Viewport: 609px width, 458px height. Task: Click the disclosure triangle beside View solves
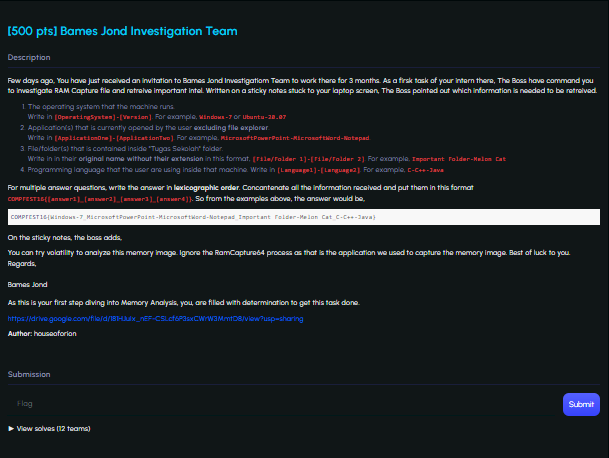pos(11,428)
